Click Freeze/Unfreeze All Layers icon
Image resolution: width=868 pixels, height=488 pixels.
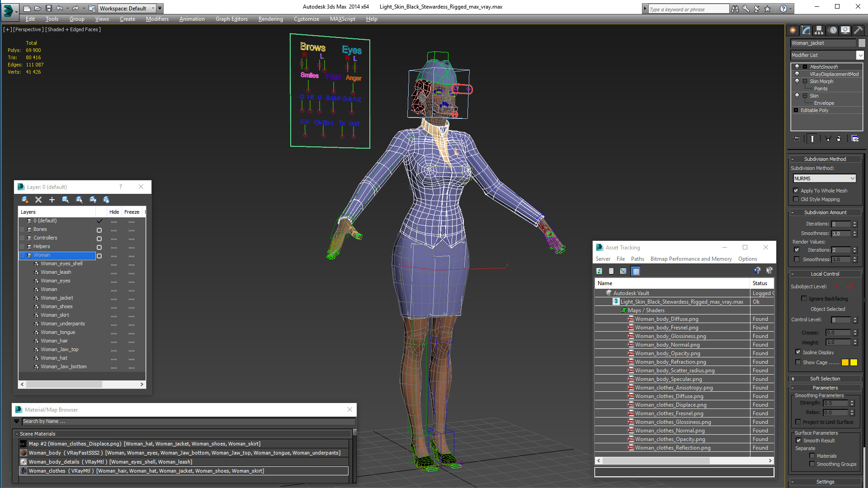[106, 200]
